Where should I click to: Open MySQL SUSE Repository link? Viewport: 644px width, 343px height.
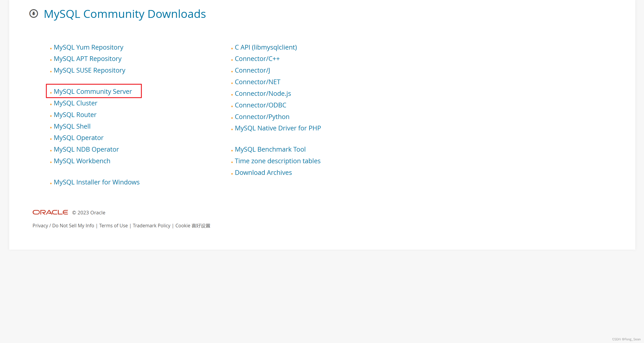(89, 70)
